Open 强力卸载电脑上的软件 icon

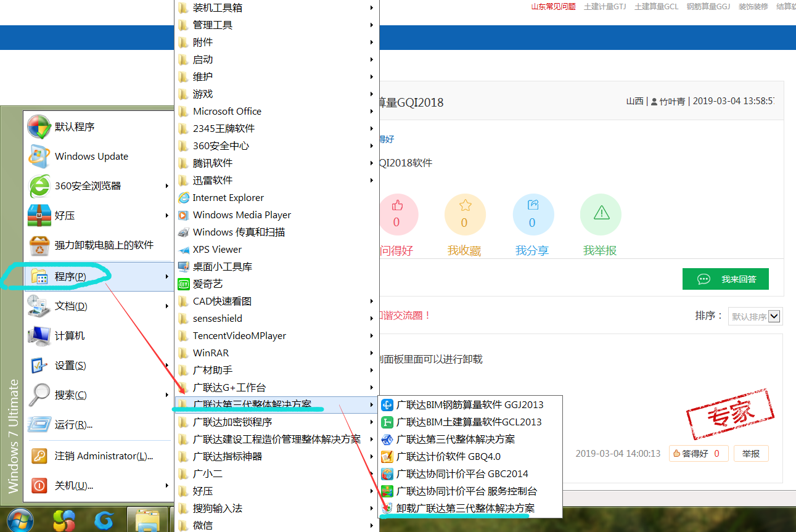coord(39,245)
